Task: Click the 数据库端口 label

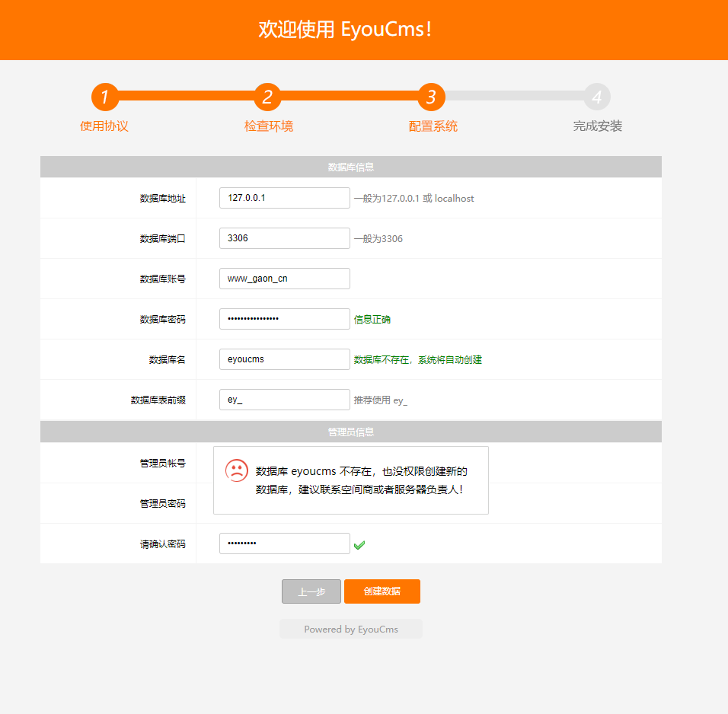Action: click(162, 239)
